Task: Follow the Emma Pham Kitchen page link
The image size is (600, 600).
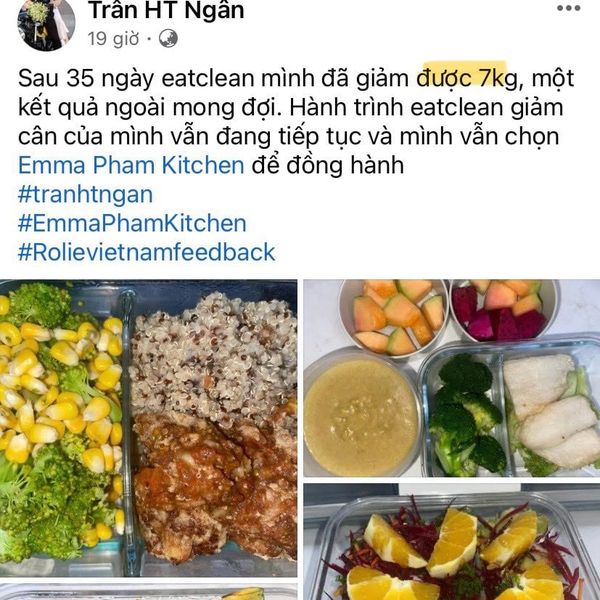Action: pyautogui.click(x=131, y=165)
